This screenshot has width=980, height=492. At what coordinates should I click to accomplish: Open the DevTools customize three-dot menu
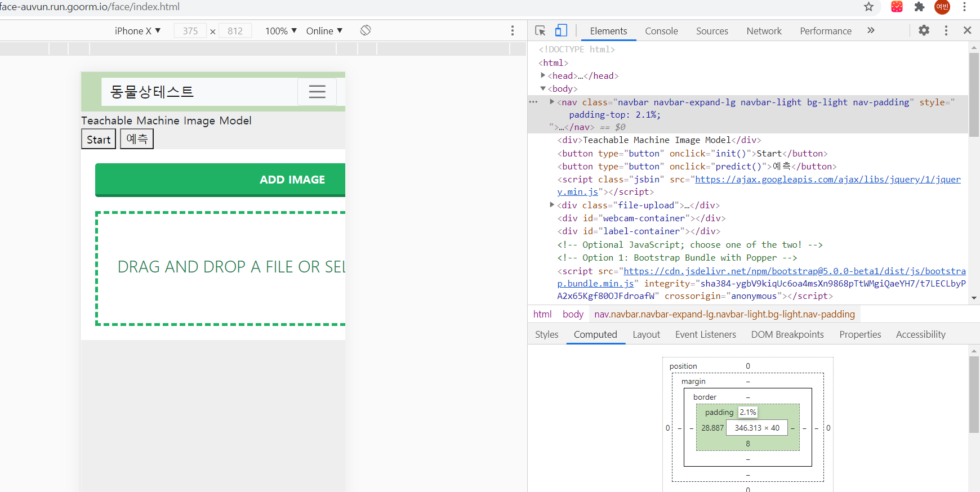pyautogui.click(x=946, y=30)
